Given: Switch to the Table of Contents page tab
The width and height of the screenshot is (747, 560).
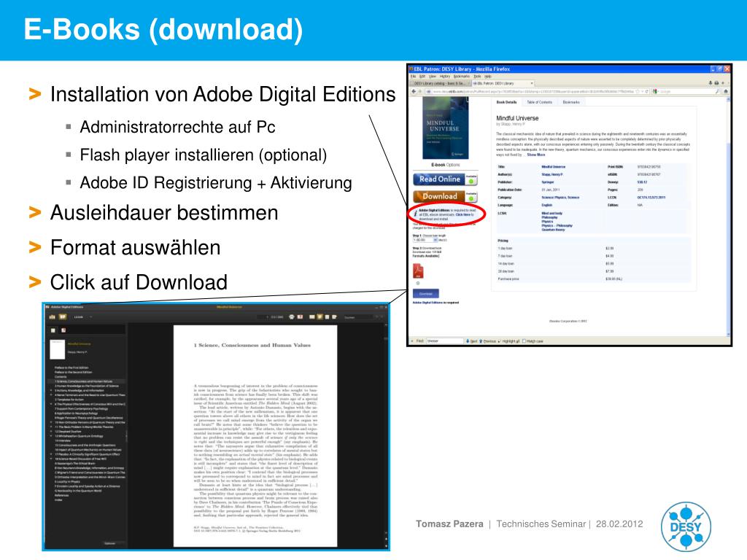Looking at the screenshot, I should click(x=539, y=102).
